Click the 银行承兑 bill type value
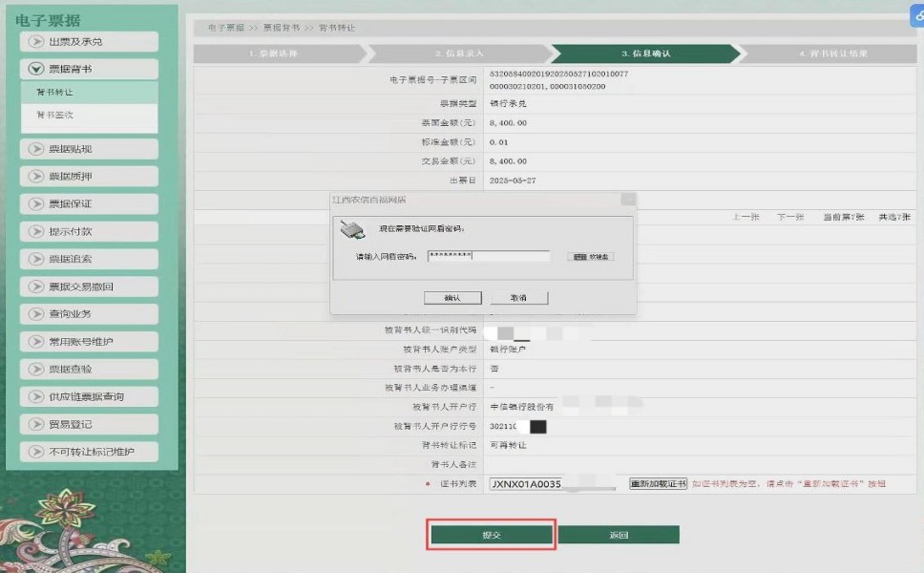Viewport: 924px width, 573px height. 508,104
